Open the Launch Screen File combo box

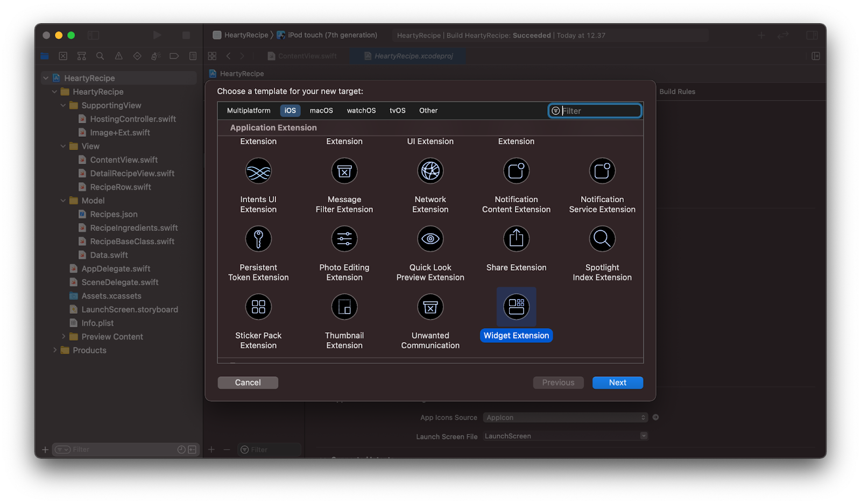pos(565,436)
